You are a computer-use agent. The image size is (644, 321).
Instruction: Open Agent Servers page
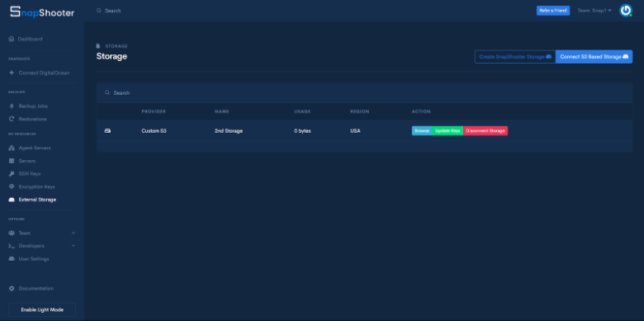click(x=35, y=148)
